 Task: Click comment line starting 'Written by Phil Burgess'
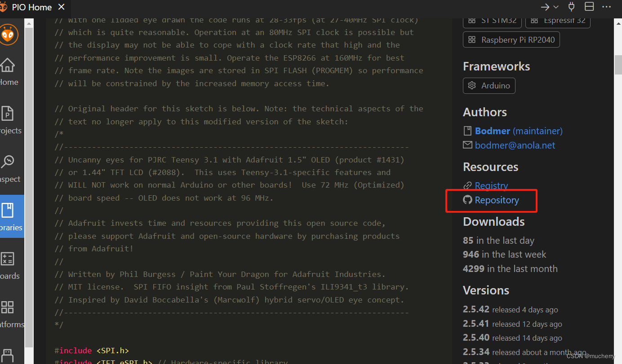click(220, 274)
